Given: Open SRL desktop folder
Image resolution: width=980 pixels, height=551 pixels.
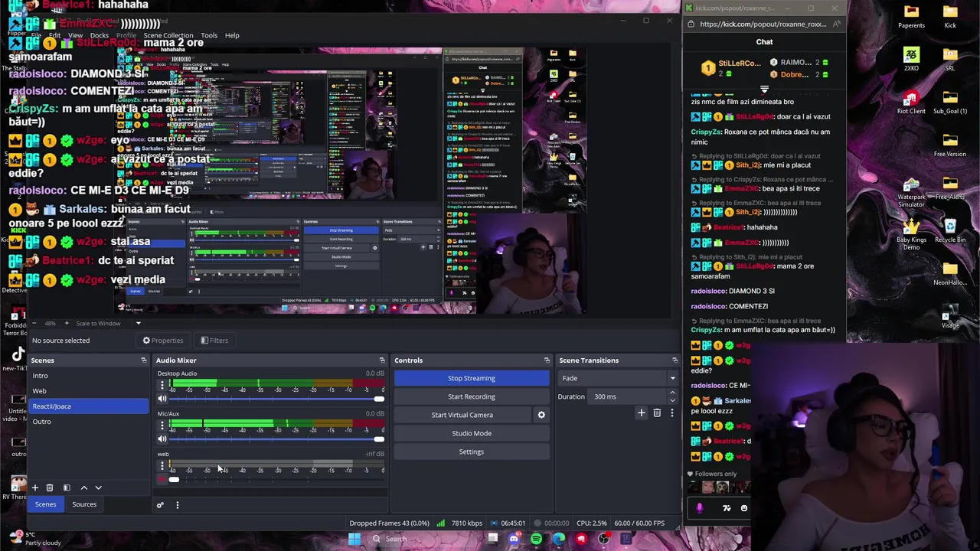Looking at the screenshot, I should tap(950, 59).
